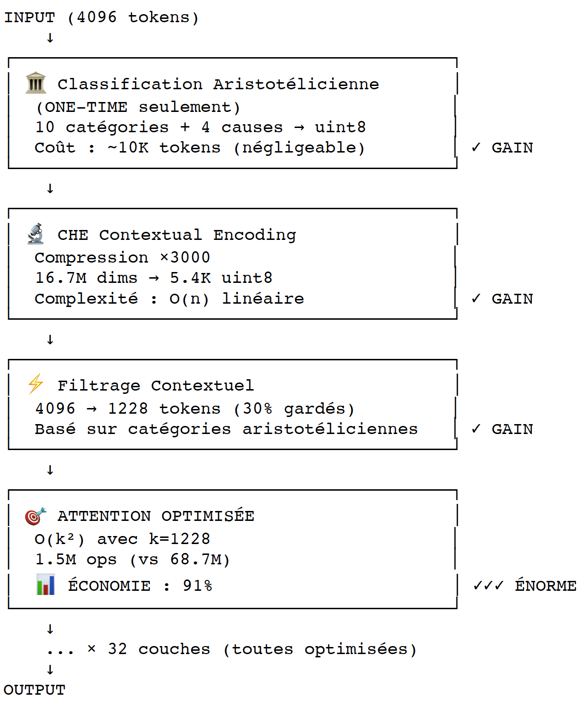Select the OUTPUT label at the bottom
Image resolution: width=588 pixels, height=715 pixels.
34,690
